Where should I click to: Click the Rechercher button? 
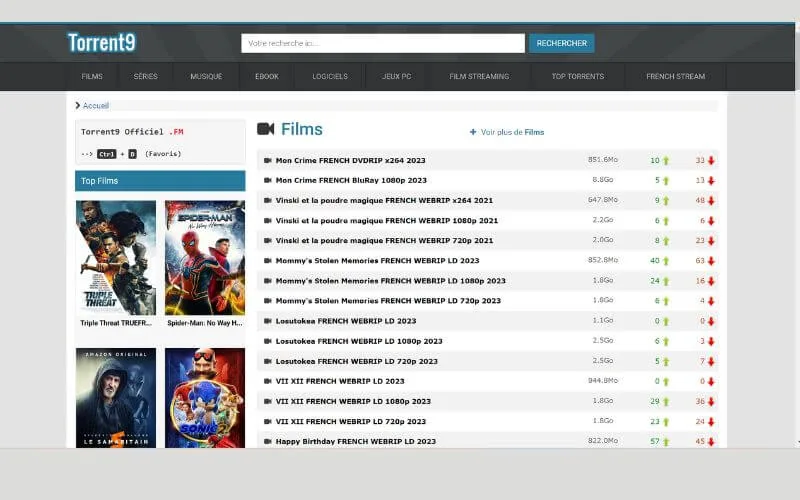pos(562,43)
